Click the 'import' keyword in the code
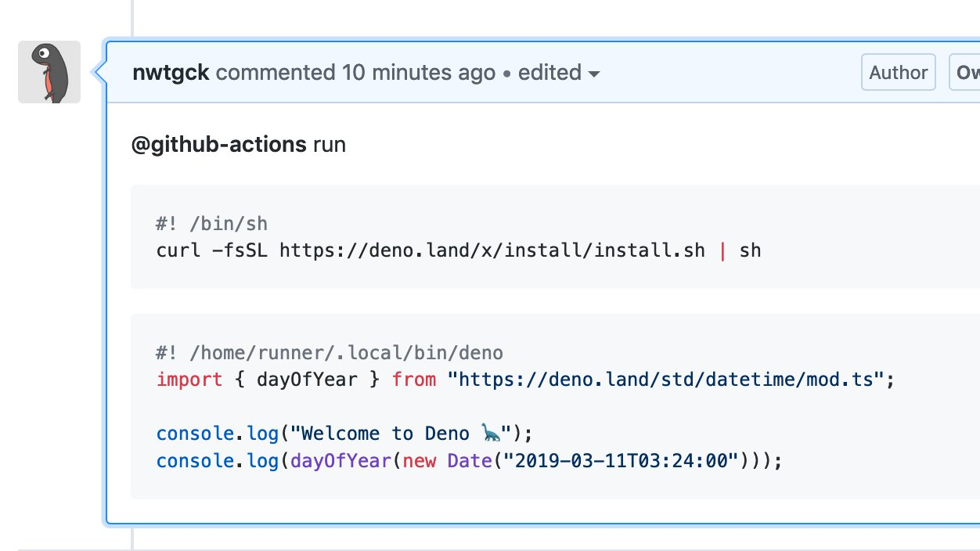 coord(189,380)
